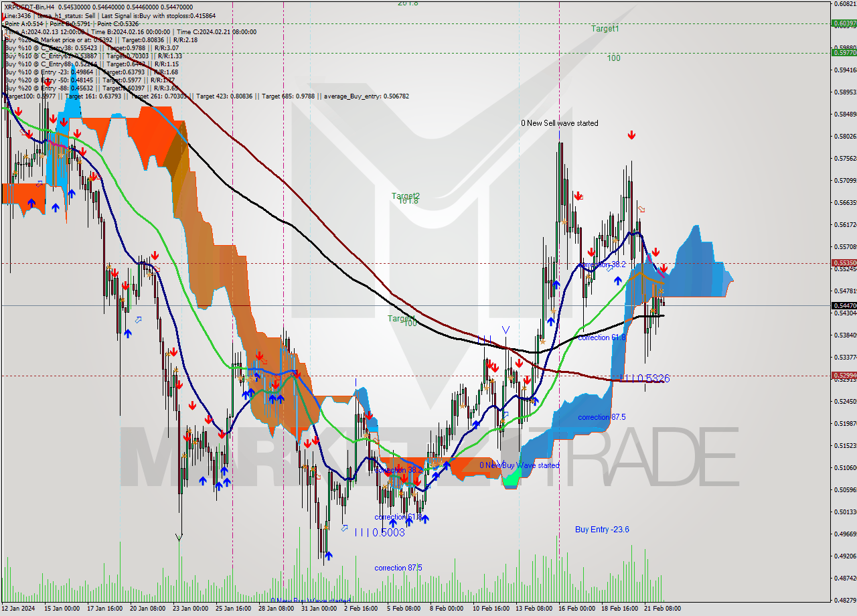This screenshot has width=857, height=616.
Task: Click the '8 Feb 00:00' date label
Action: tap(446, 608)
